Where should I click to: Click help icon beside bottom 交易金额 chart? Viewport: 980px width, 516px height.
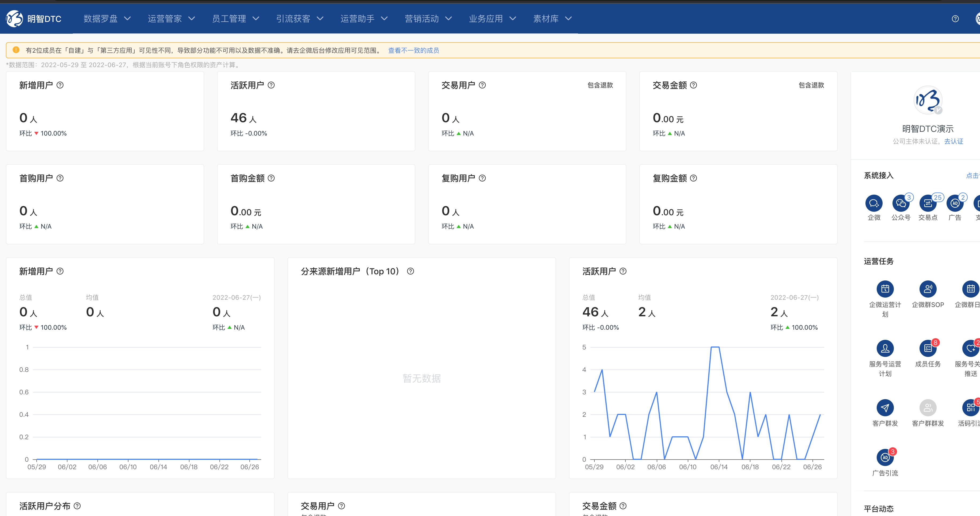[x=623, y=506]
